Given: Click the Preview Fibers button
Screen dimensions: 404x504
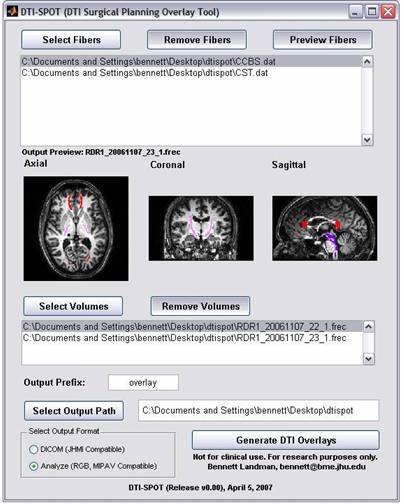Looking at the screenshot, I should click(x=323, y=40).
